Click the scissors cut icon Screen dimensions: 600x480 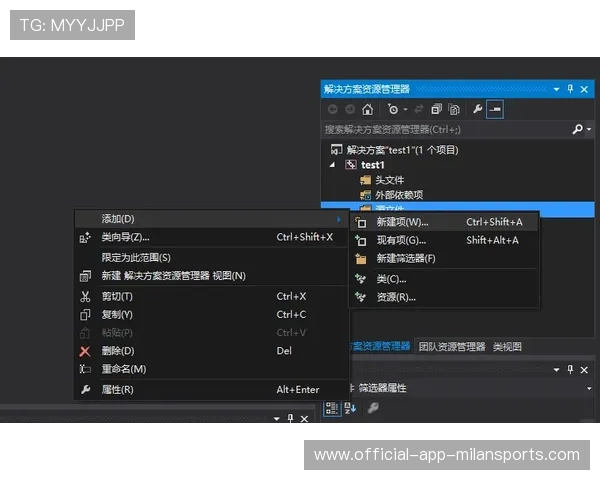[85, 296]
